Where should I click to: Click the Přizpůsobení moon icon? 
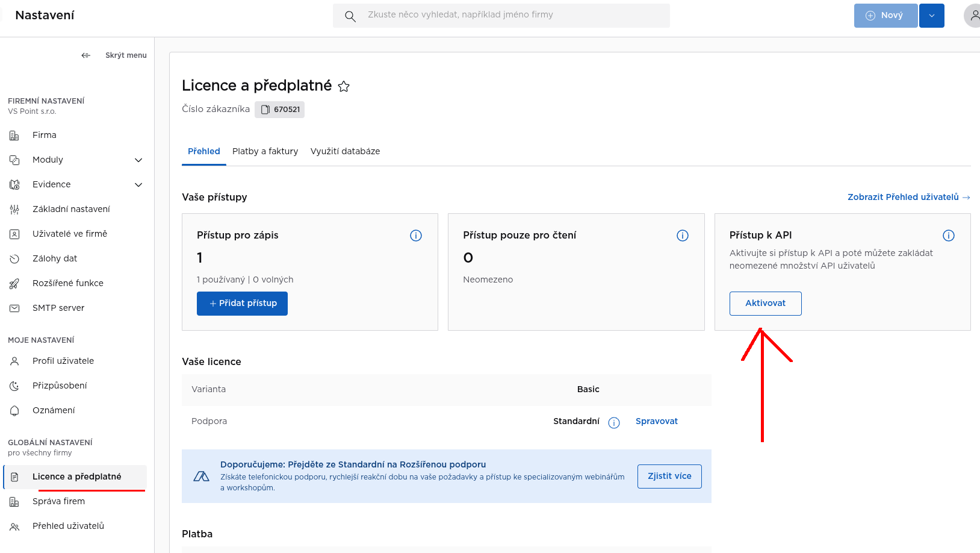point(14,386)
